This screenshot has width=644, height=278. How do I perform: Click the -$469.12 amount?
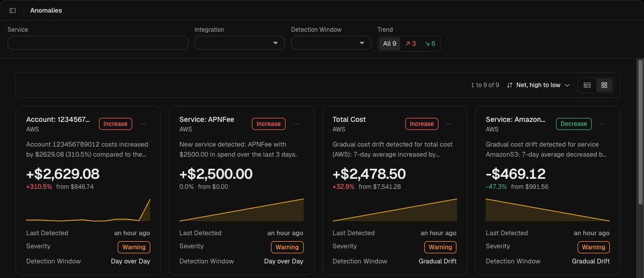pyautogui.click(x=515, y=174)
